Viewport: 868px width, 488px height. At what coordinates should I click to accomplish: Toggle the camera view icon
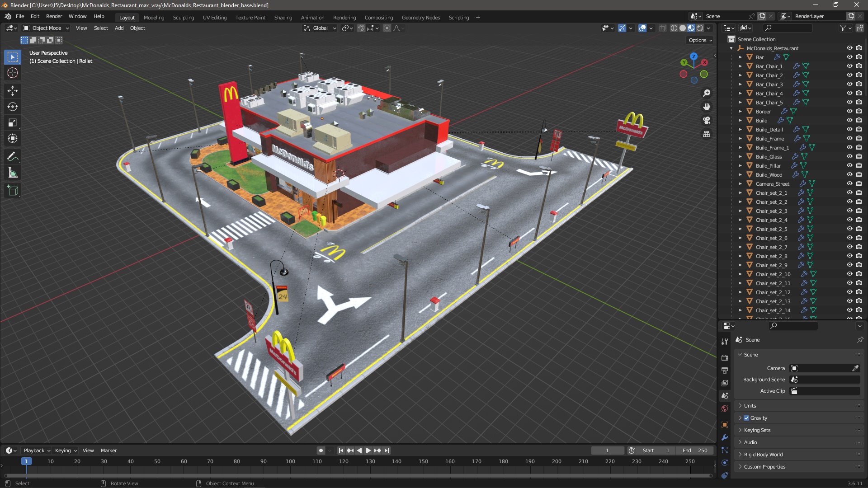707,120
